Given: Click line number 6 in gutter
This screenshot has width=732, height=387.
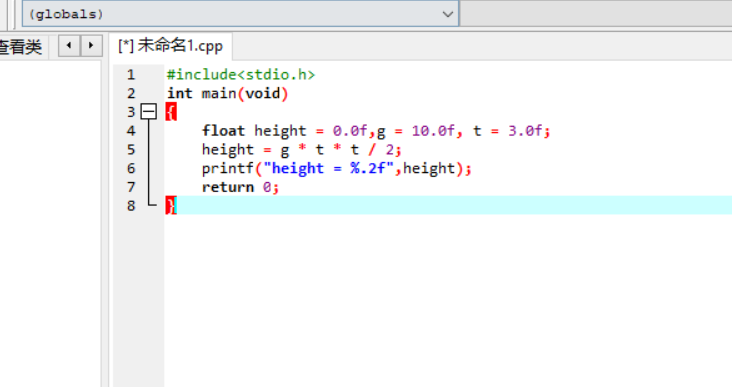Looking at the screenshot, I should [x=131, y=168].
